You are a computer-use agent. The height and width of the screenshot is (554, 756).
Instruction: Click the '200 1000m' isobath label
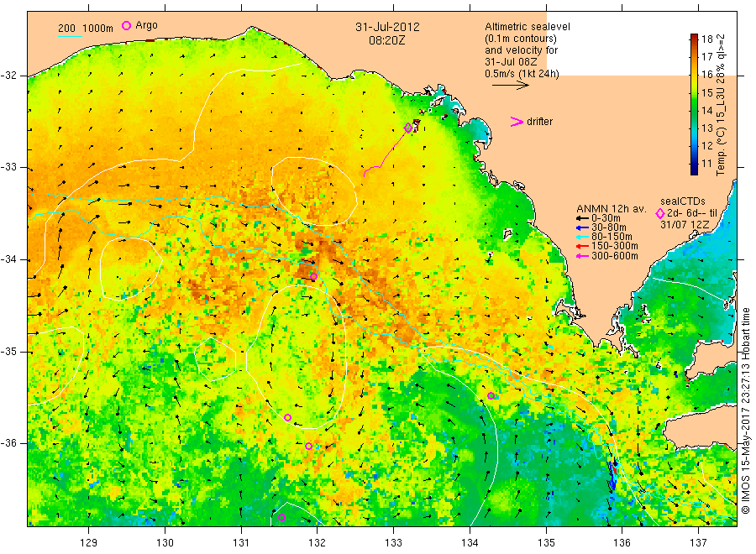point(86,29)
